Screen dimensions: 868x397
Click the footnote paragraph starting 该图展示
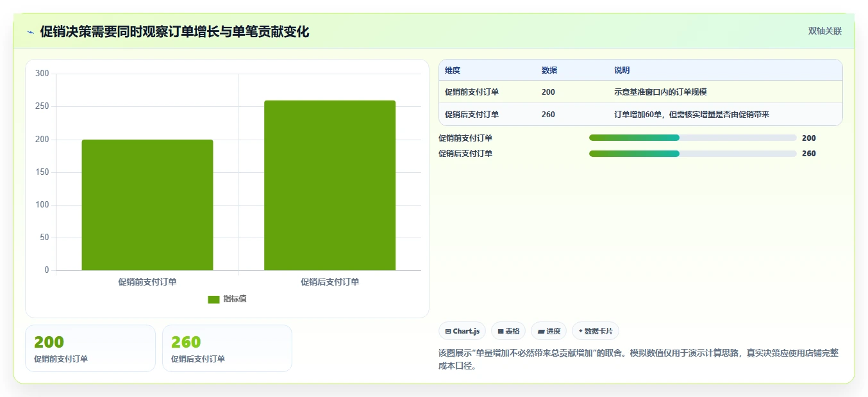tap(638, 360)
